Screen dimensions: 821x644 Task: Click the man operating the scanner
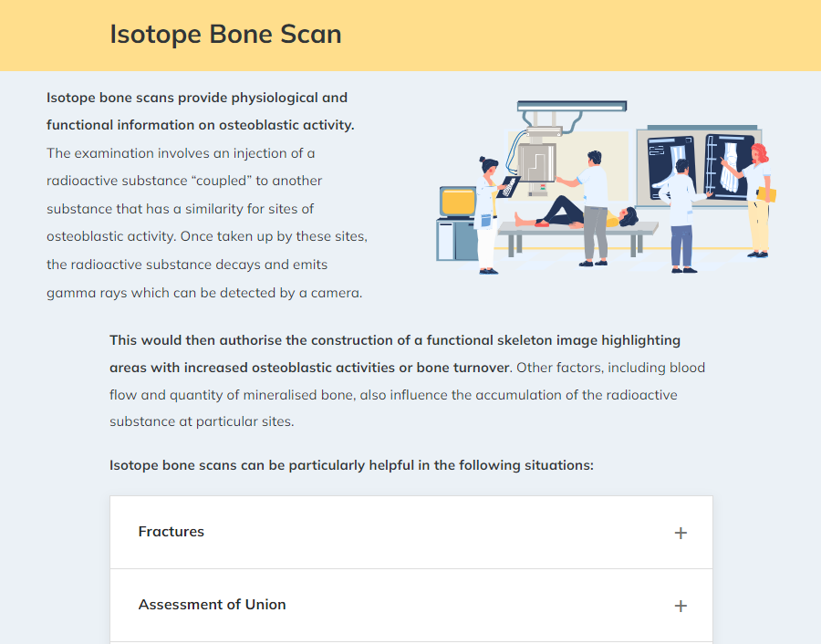(x=594, y=205)
